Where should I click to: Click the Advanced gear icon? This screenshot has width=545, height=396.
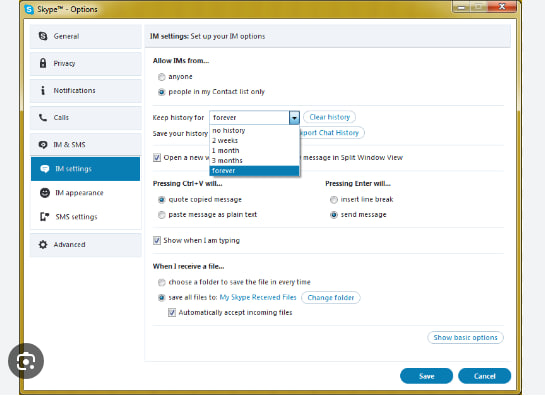coord(43,244)
